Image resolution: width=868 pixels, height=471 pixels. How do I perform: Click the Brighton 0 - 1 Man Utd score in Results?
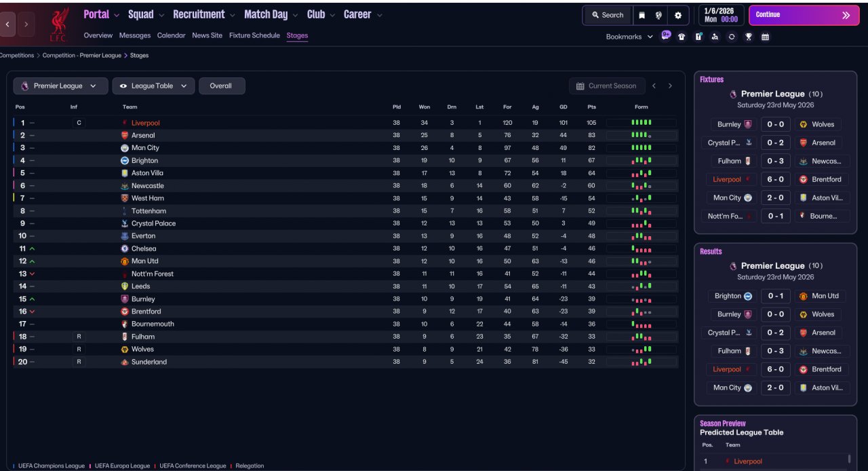pos(775,297)
